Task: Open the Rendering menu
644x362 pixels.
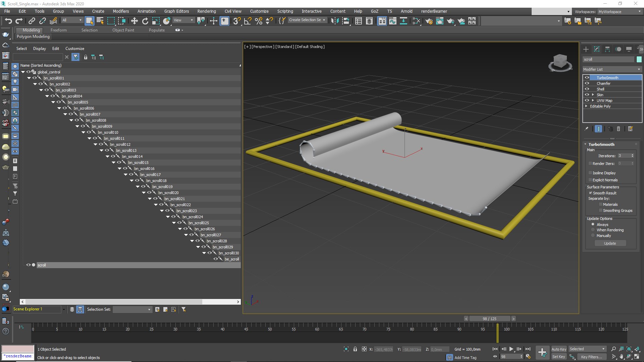Action: (x=207, y=11)
